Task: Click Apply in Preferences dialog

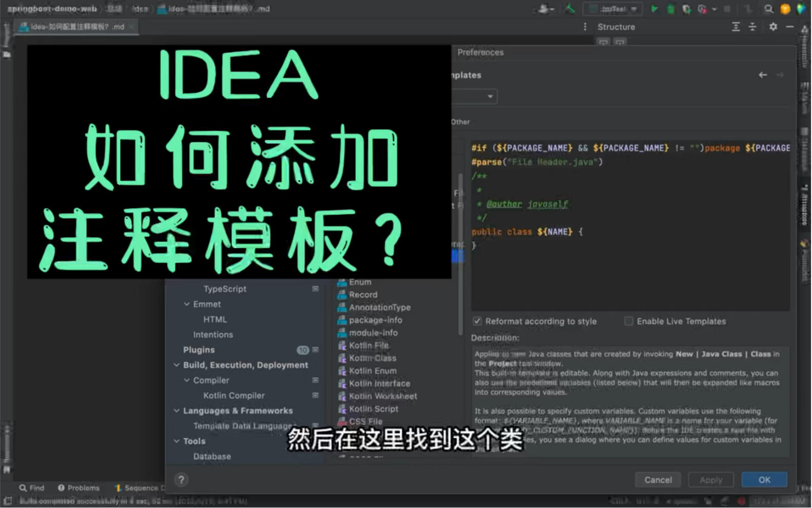Action: point(711,480)
